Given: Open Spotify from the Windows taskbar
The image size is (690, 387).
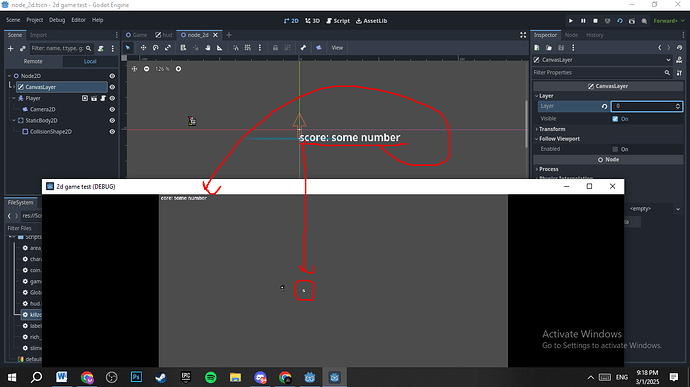Looking at the screenshot, I should (211, 377).
